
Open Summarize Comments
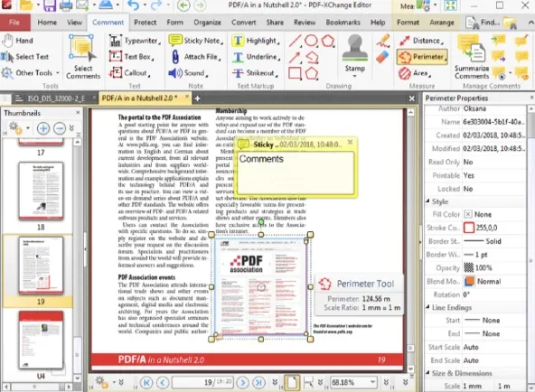(x=472, y=57)
